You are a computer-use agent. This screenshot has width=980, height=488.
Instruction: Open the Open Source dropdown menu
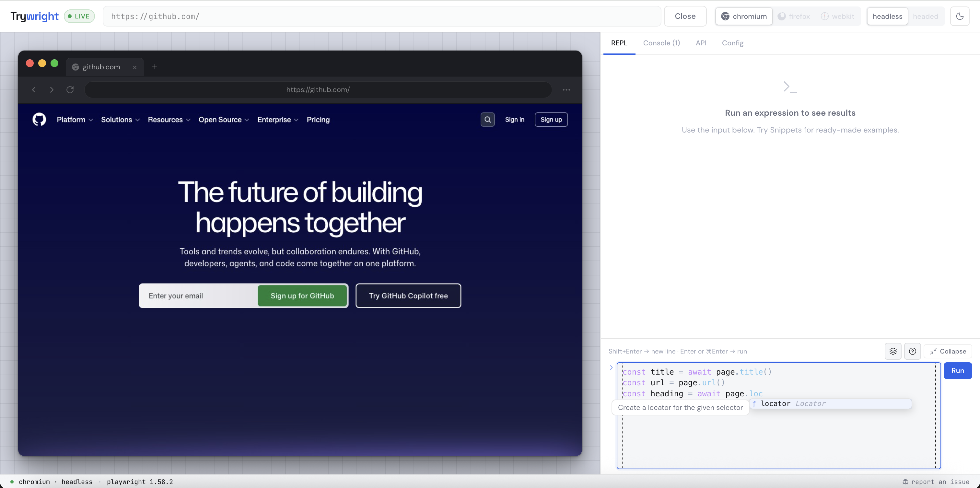pos(223,120)
